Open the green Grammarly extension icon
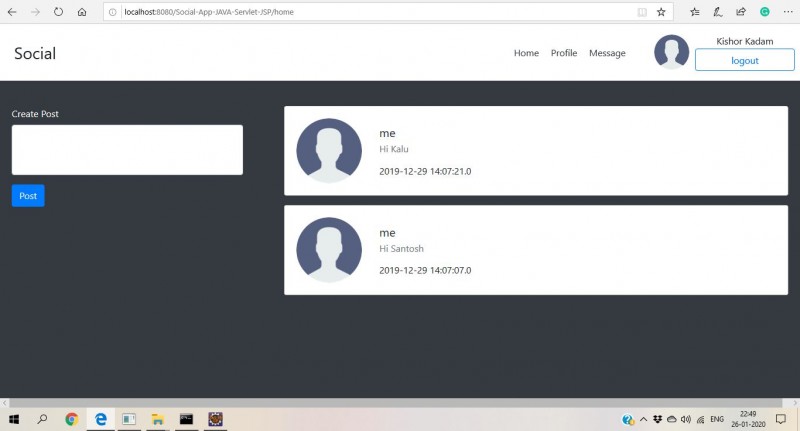The height and width of the screenshot is (431, 800). (764, 12)
